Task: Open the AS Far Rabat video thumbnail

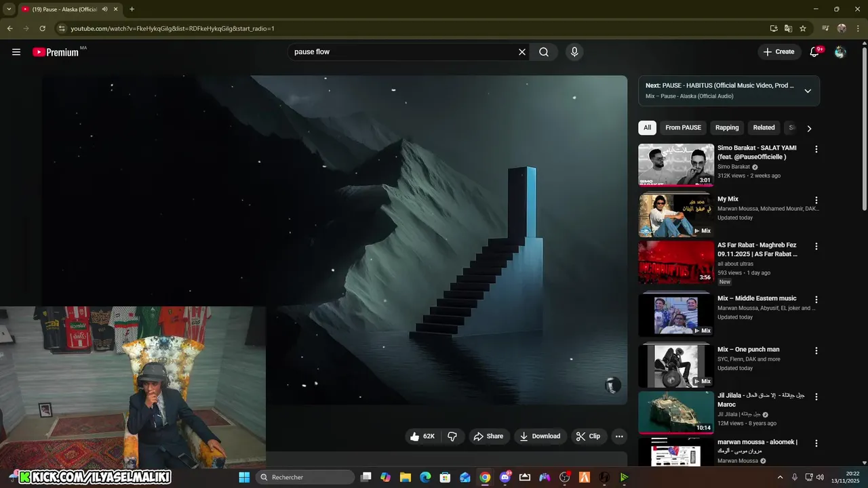Action: [x=676, y=262]
